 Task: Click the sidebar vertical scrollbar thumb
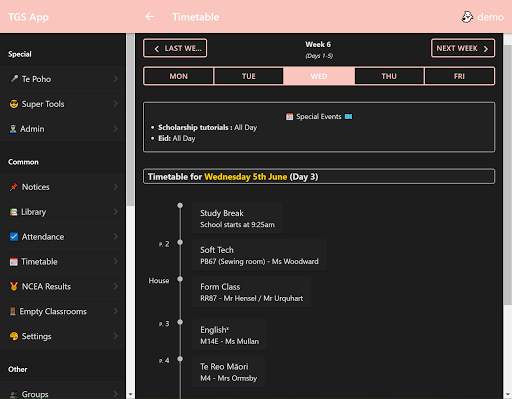click(130, 120)
